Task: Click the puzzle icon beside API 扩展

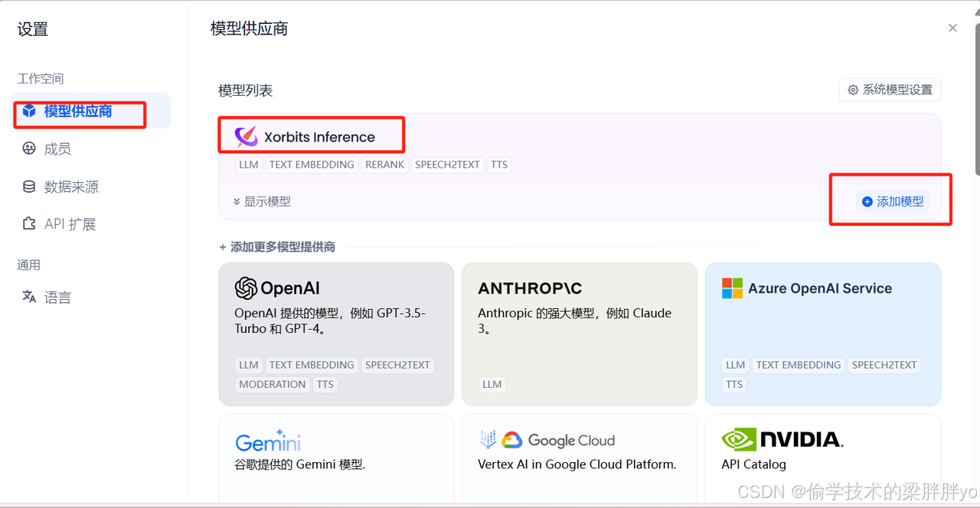Action: (x=29, y=223)
